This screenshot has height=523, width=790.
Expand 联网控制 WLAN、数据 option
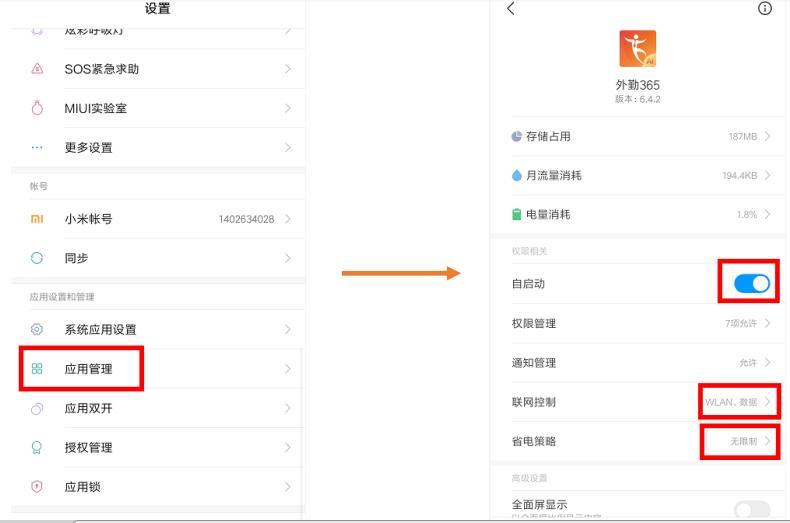740,402
